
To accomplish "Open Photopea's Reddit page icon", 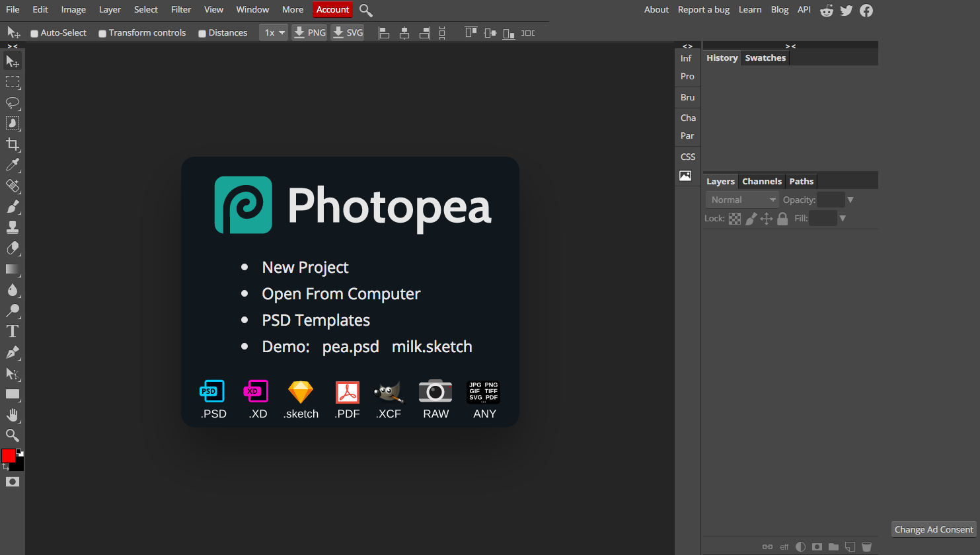I will tap(827, 10).
